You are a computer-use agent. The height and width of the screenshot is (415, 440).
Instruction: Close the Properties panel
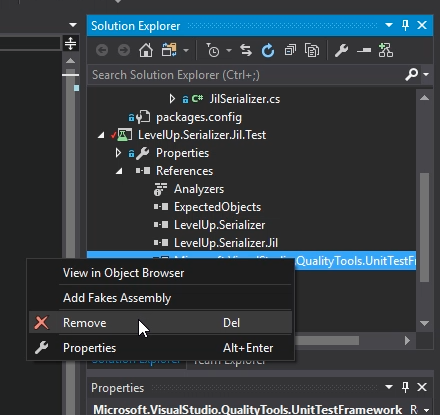422,387
